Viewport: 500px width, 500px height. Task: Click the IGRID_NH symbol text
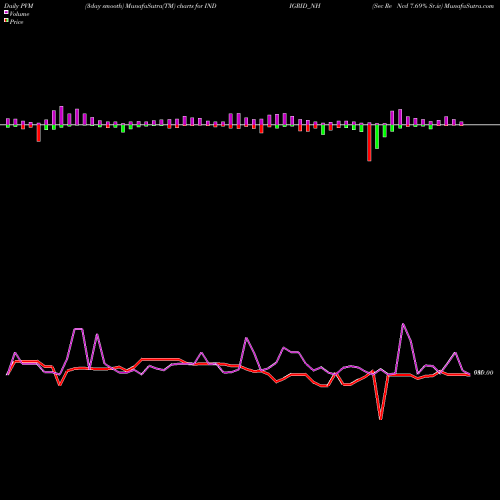pos(305,6)
